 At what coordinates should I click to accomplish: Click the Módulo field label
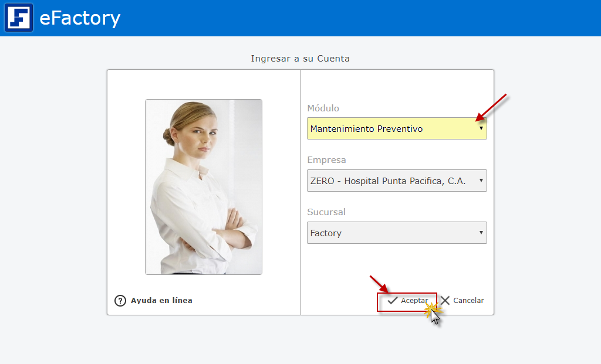pyautogui.click(x=323, y=108)
